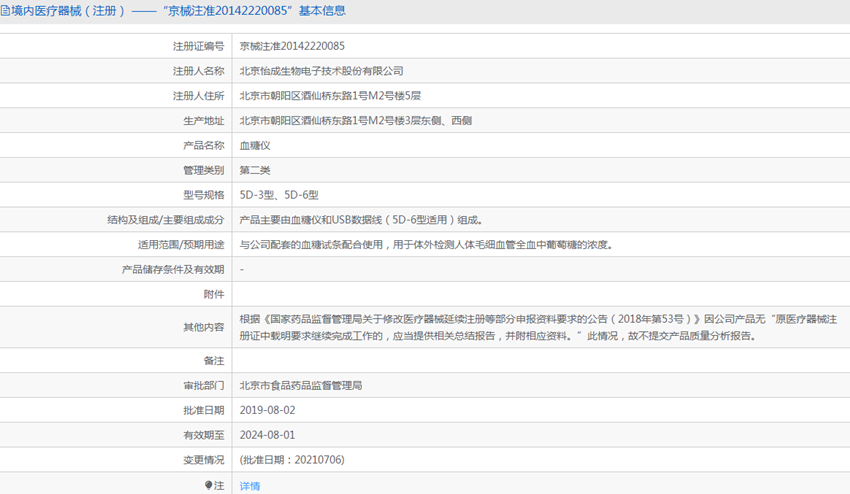
Task: Click the 注册证编号 label
Action: [198, 46]
